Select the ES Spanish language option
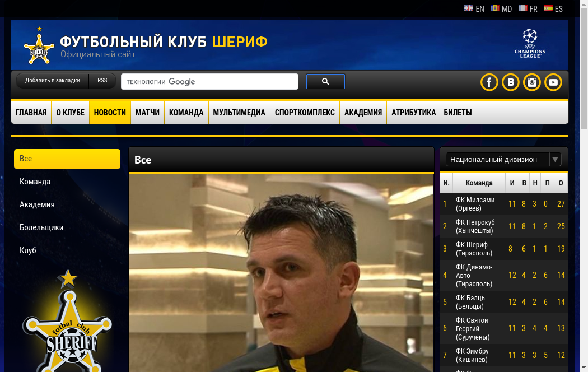 553,8
